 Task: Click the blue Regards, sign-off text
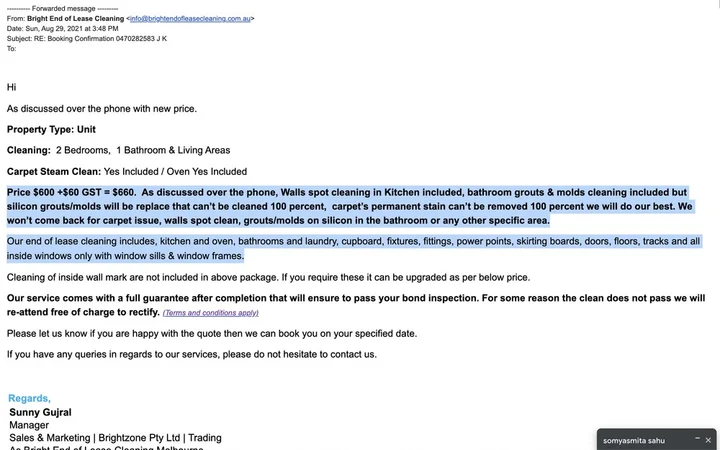[x=29, y=398]
